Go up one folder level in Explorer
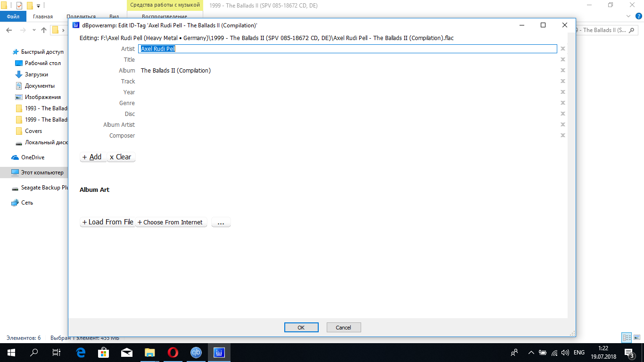 [44, 30]
